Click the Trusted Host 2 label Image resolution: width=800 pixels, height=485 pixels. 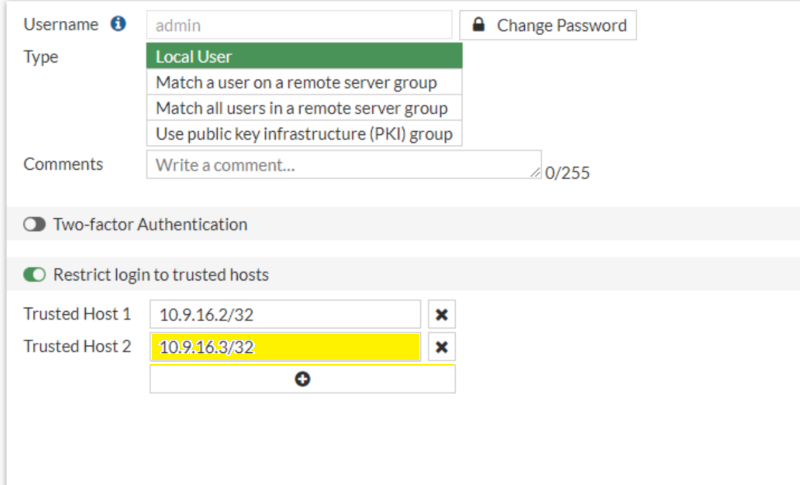77,346
